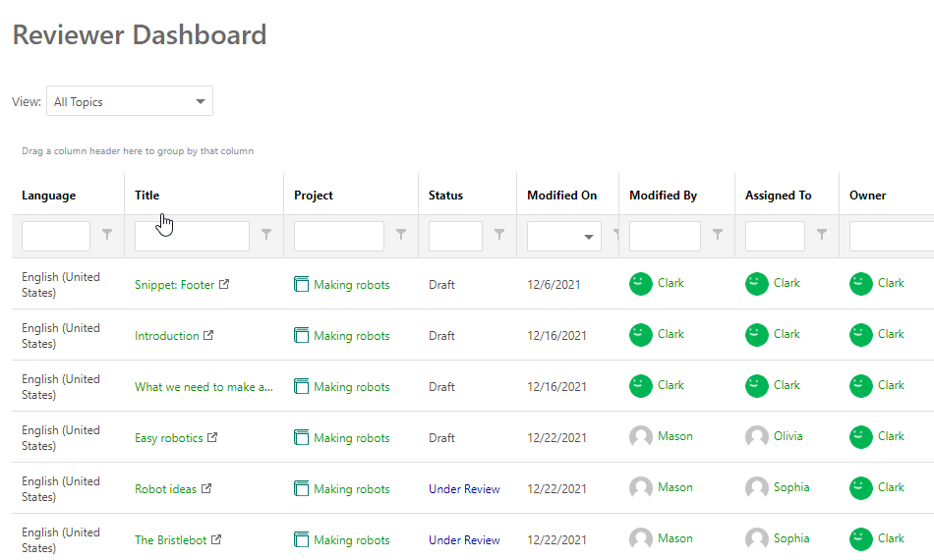Viewport: 934px width, 560px height.
Task: Click project book icon in Robot ideas row
Action: pos(302,488)
